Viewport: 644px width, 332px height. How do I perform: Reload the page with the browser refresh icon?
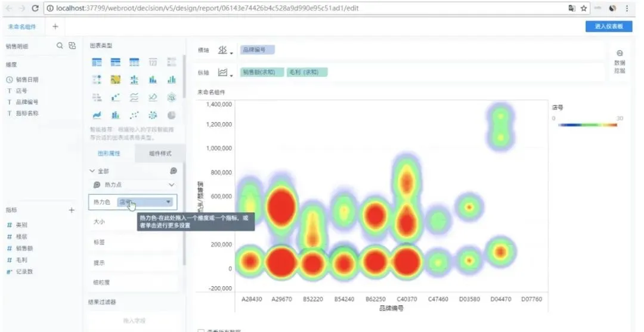click(35, 9)
